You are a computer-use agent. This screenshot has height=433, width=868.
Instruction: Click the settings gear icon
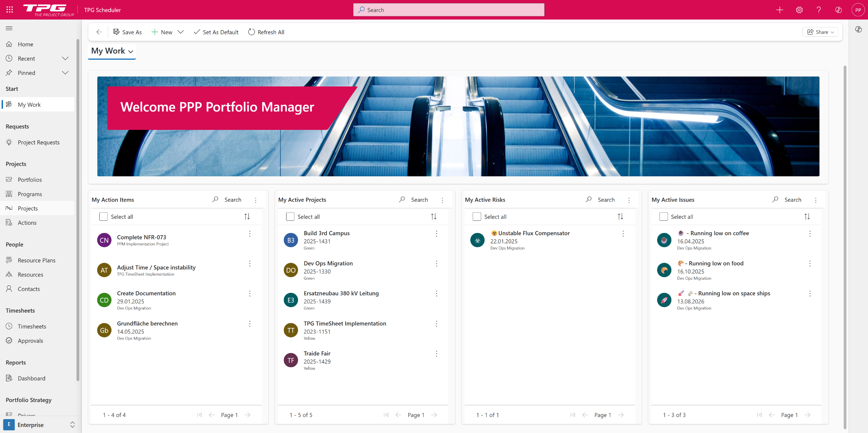(x=799, y=10)
